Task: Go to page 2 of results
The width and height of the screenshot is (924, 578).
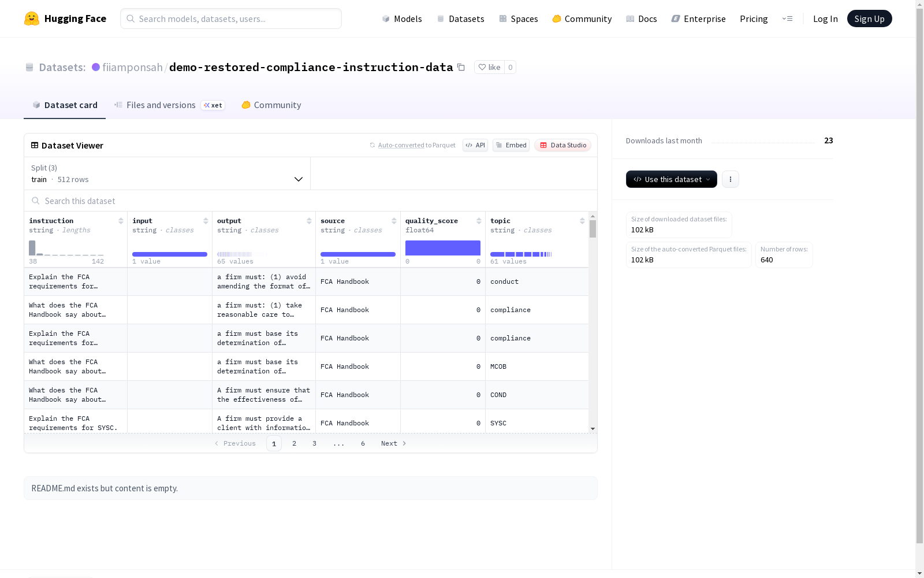Action: 294,443
